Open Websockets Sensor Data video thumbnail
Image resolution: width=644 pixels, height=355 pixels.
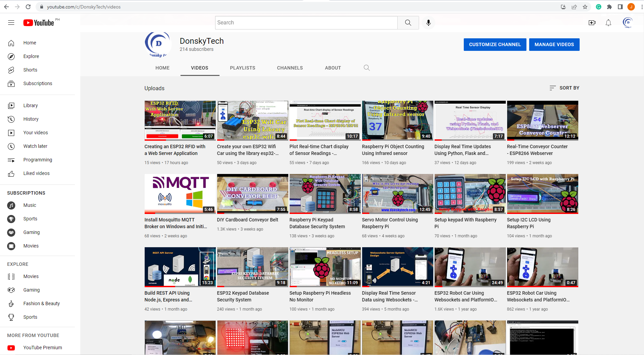click(x=398, y=267)
